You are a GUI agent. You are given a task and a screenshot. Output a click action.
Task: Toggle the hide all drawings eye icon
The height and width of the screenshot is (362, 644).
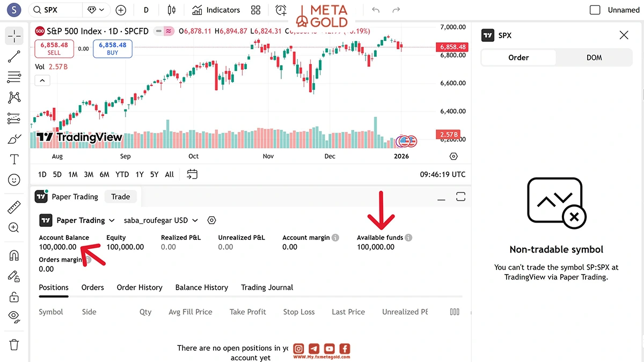[x=14, y=316]
